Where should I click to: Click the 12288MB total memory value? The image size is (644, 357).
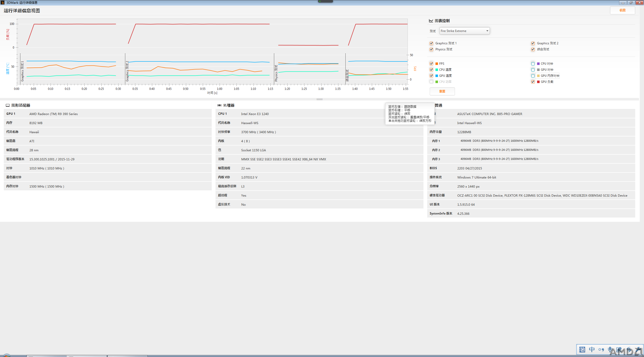[464, 132]
